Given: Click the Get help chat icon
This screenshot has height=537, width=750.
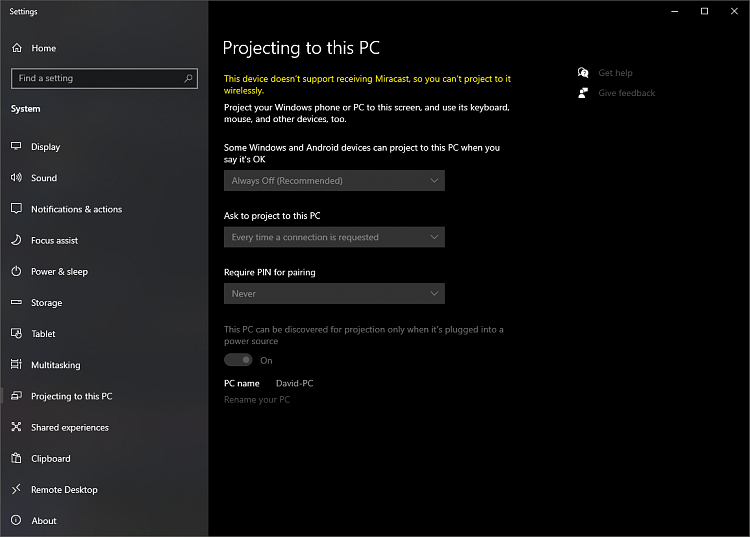Looking at the screenshot, I should (583, 73).
